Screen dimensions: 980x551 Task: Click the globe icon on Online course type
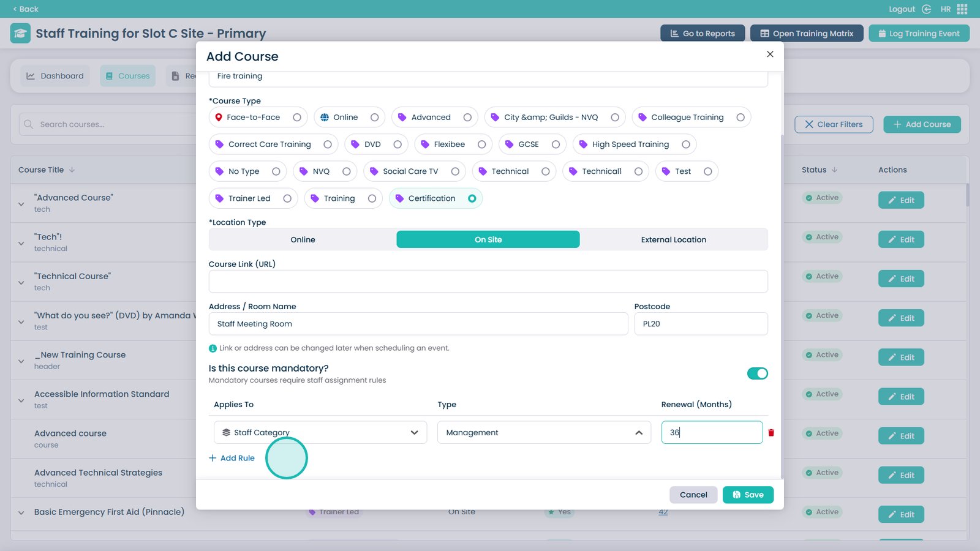(x=325, y=118)
